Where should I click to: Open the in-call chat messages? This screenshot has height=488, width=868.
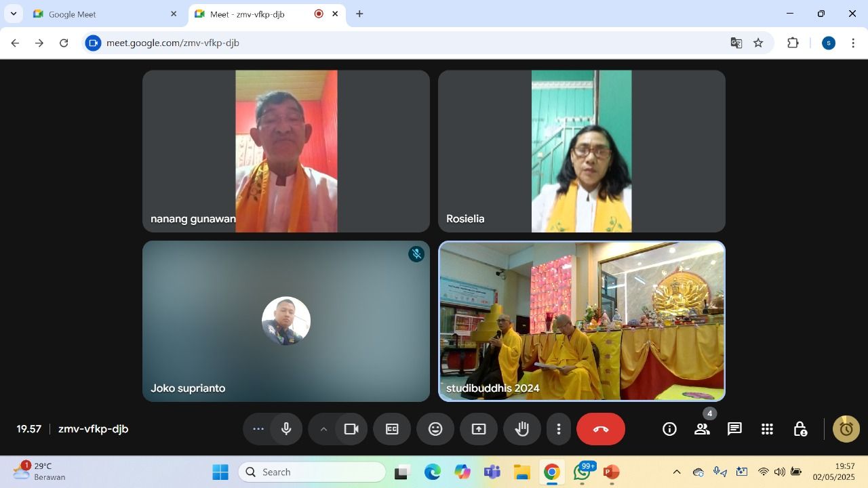734,429
